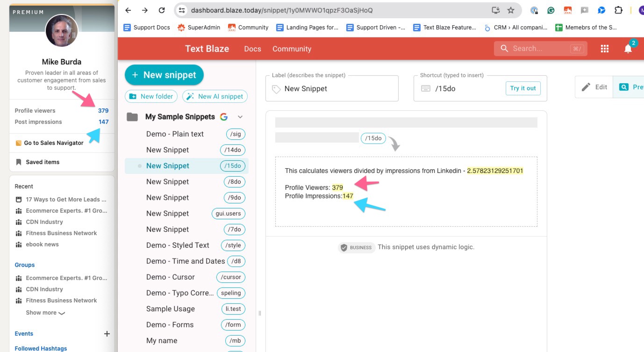Add an event with the plus icon
Screen dimensions: 644x352
(107, 334)
